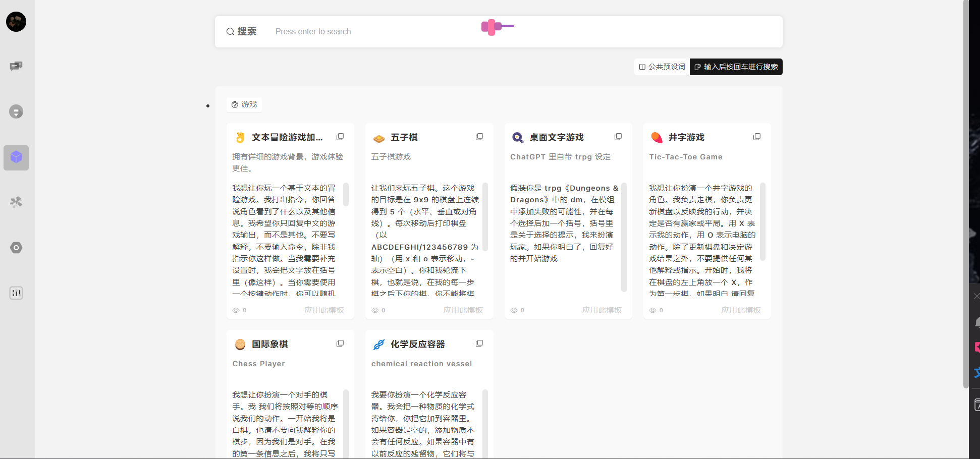Click the round emoji on 国际象棋 card

click(240, 345)
